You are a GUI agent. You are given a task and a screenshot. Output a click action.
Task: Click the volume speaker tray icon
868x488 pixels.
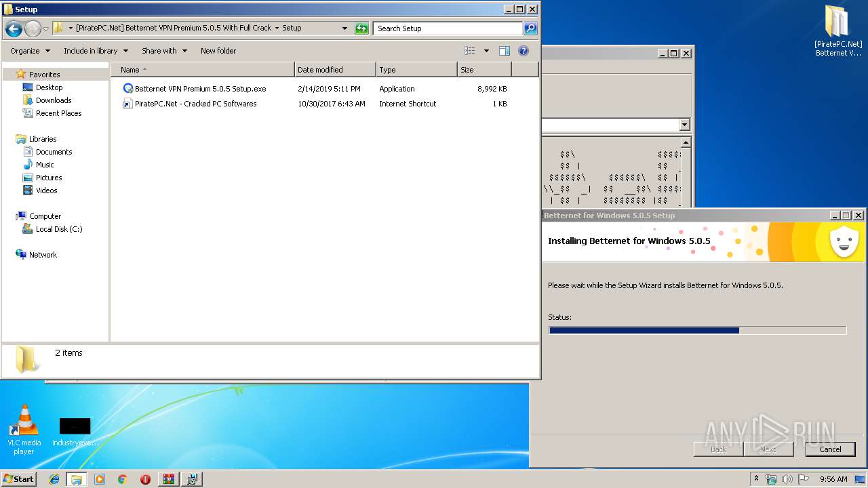click(x=787, y=479)
